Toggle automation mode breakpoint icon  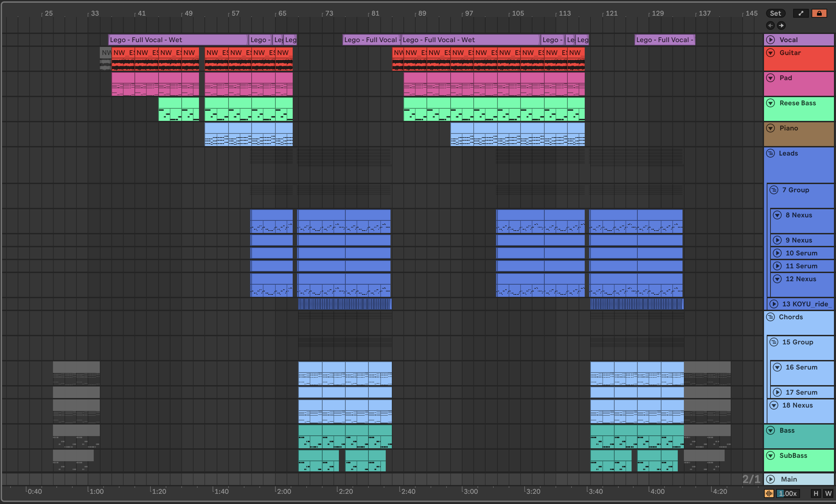point(801,13)
